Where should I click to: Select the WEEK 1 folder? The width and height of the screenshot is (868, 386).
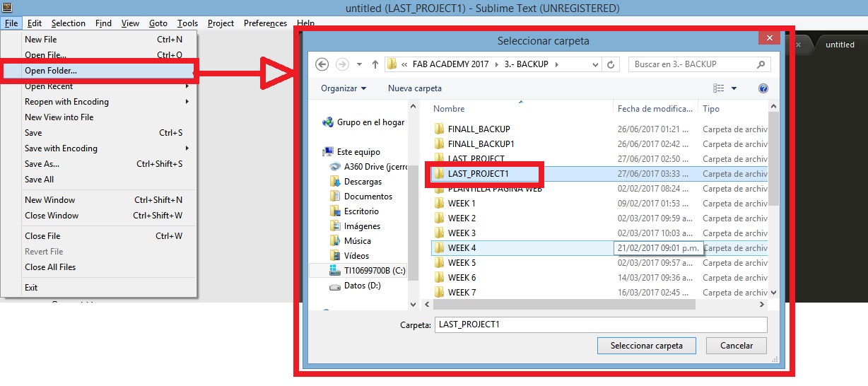455,204
